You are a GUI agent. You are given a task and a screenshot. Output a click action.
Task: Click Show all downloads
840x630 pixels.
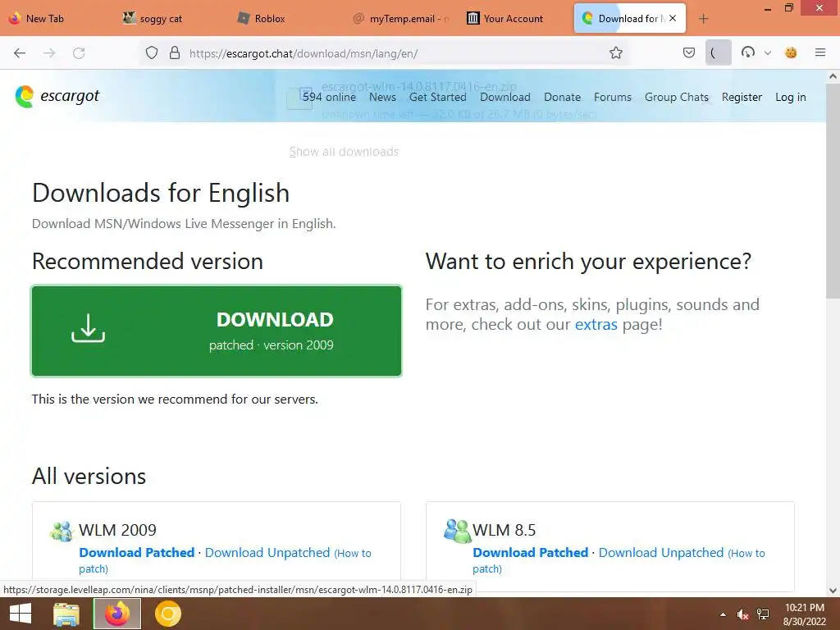coord(344,152)
